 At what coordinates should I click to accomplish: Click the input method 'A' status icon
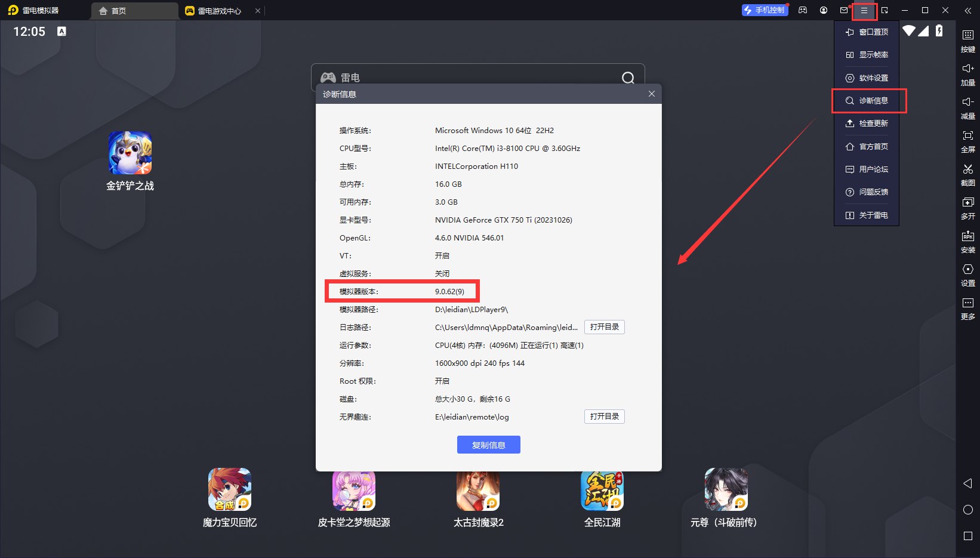point(61,31)
